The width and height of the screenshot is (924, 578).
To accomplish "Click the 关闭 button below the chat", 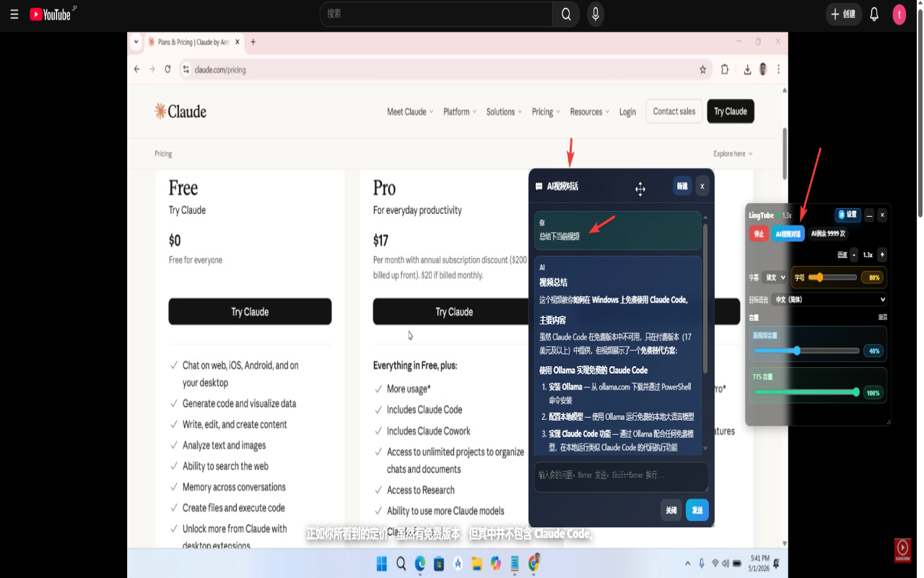I will (671, 510).
